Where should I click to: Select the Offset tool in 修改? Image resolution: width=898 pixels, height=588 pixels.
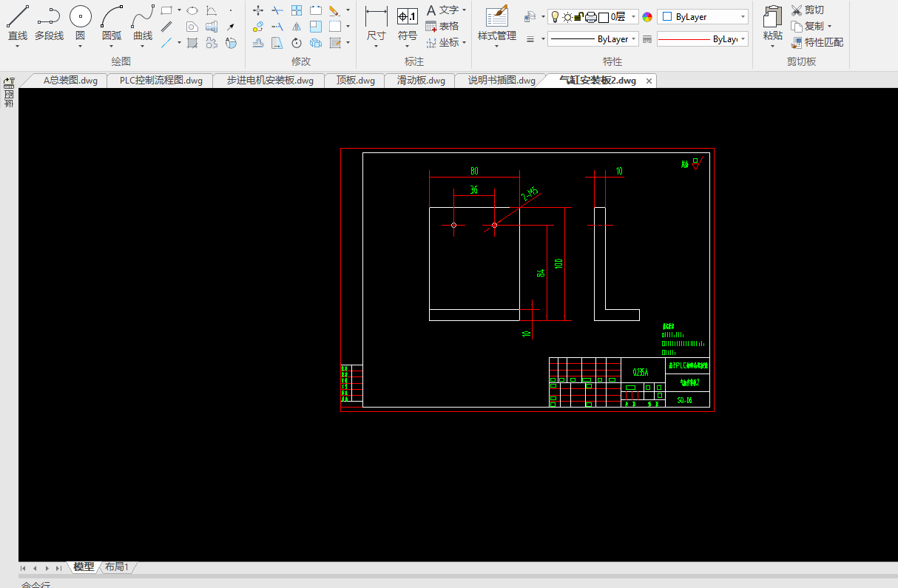coord(258,43)
